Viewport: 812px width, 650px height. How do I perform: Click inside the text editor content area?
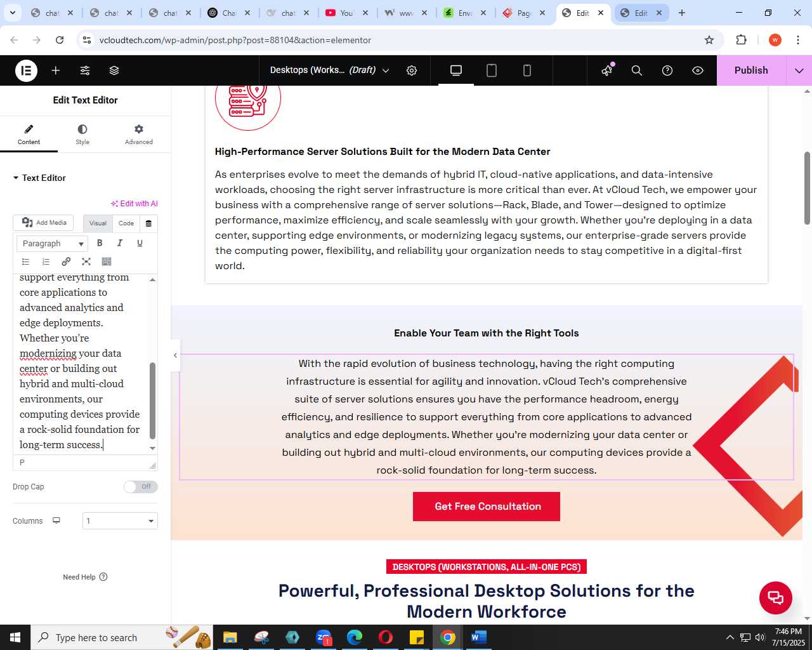tap(81, 364)
